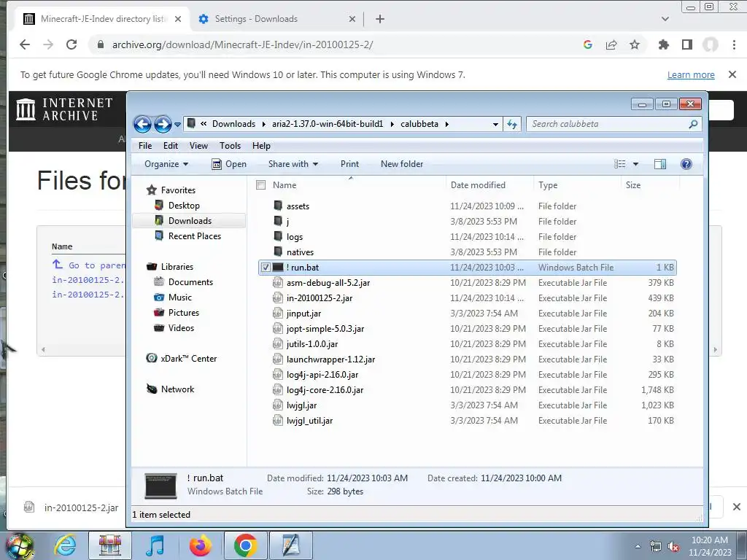Click the muted volume tray icon
The image size is (747, 560).
coord(673,547)
